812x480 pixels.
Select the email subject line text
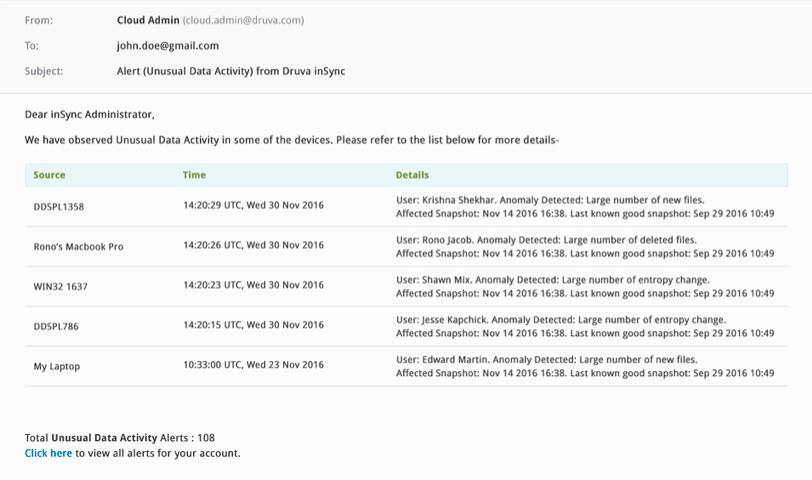[x=230, y=71]
